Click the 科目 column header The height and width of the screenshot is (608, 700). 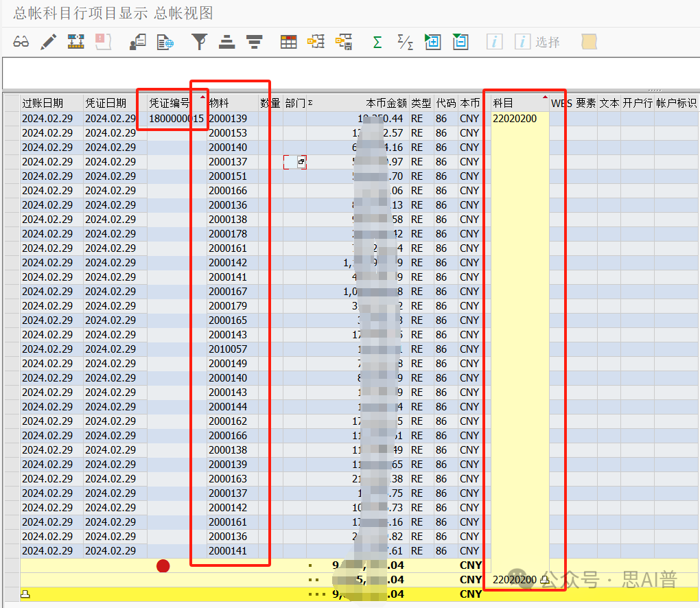pos(503,103)
